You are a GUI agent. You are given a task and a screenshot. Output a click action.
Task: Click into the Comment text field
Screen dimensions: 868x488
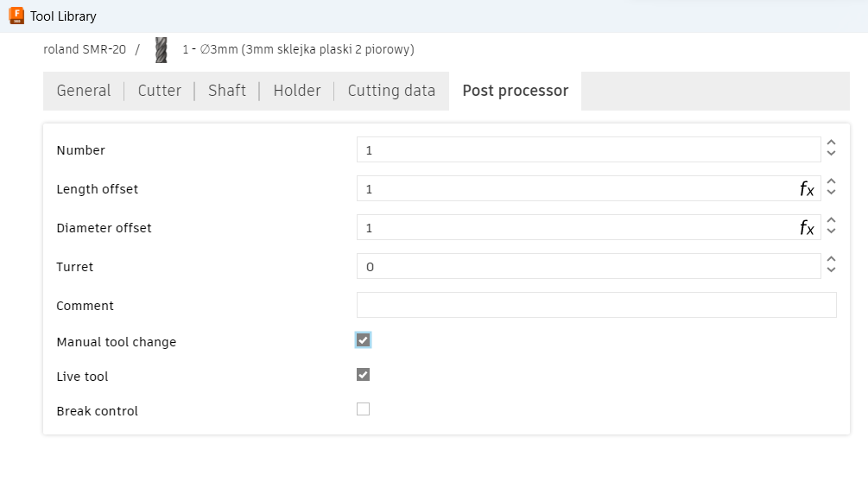point(596,305)
